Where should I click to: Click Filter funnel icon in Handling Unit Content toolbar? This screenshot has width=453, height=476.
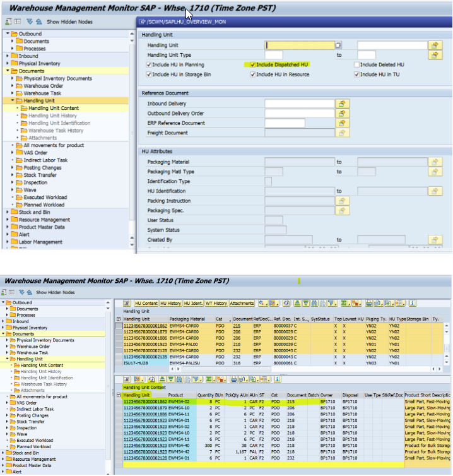point(196,379)
